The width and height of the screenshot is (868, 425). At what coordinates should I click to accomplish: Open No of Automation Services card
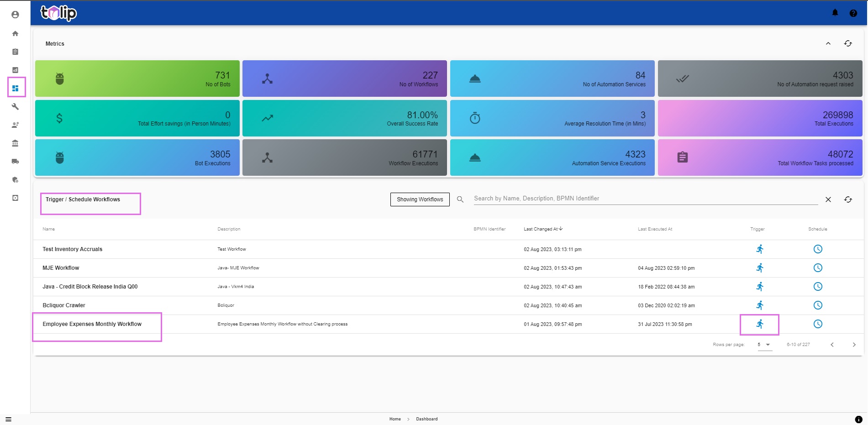[552, 79]
